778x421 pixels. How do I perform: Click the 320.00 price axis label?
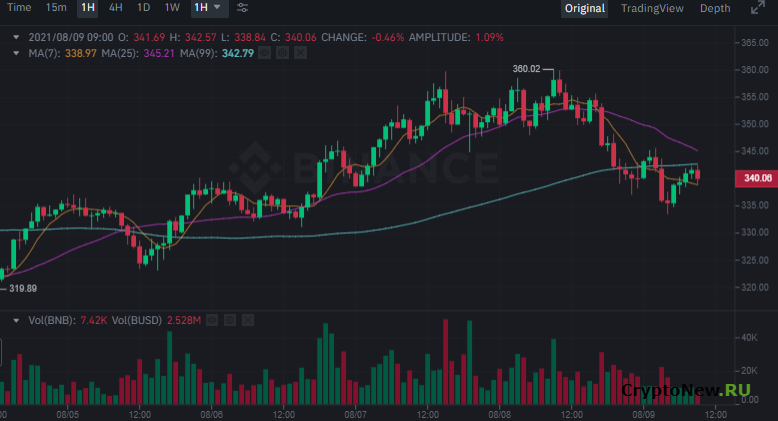tap(755, 287)
